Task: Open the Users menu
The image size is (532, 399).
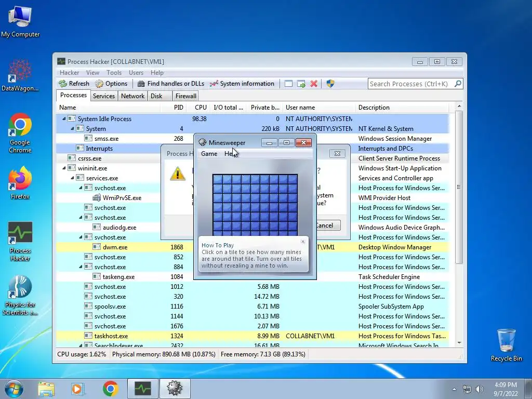Action: (136, 73)
